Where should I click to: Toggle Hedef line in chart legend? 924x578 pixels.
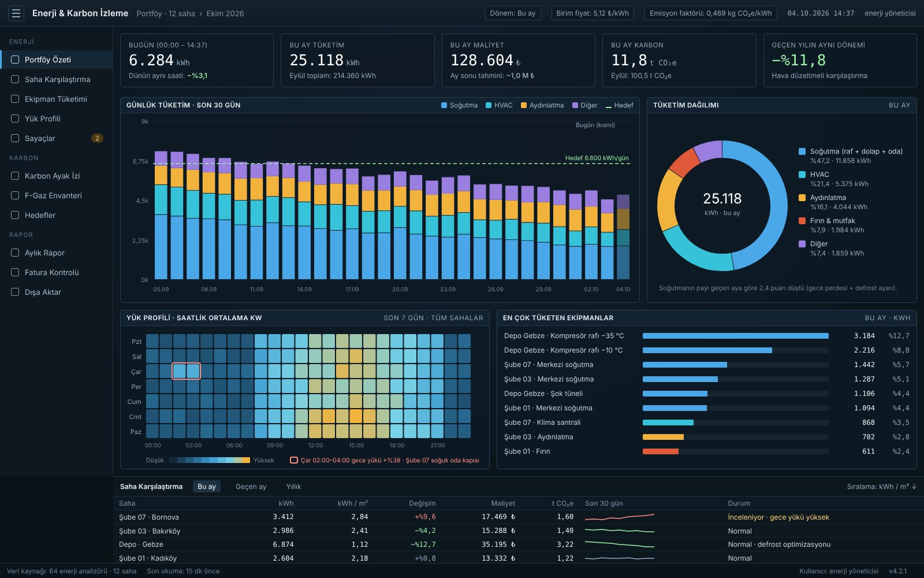(x=619, y=105)
